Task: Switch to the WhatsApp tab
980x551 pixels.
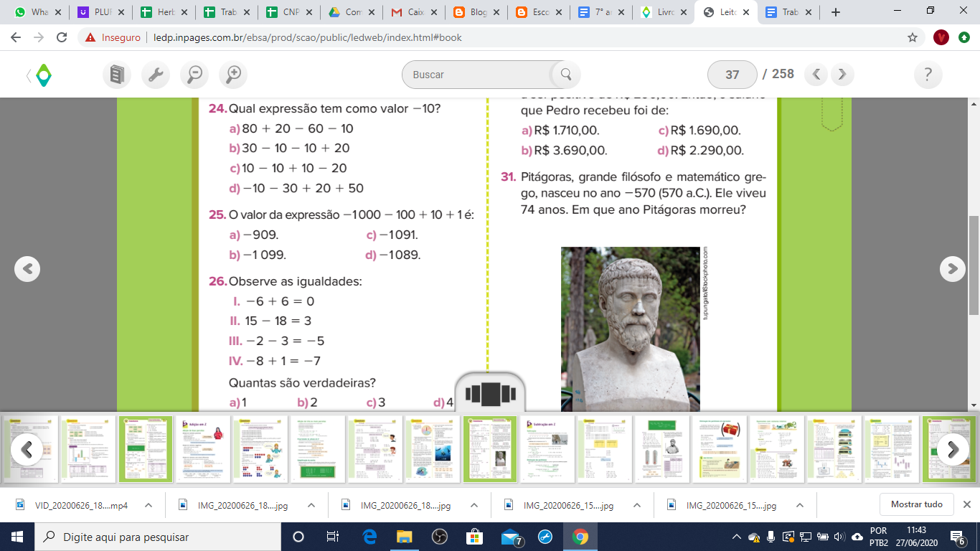Action: tap(38, 12)
